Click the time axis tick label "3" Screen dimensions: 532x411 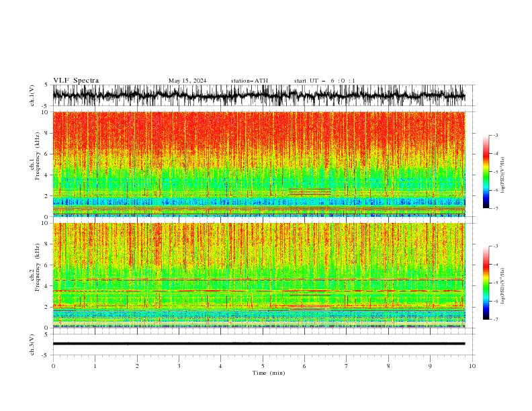tap(179, 366)
